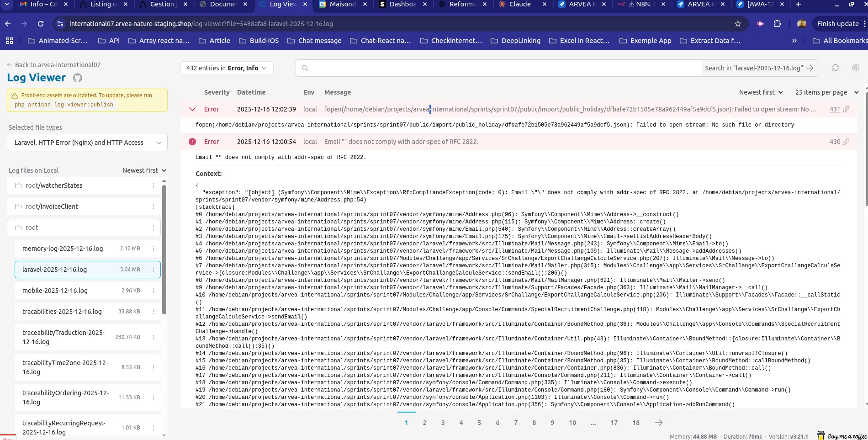Open the GitHub icon beside Log Viewer
Viewport: 868px width, 440px height.
point(78,78)
